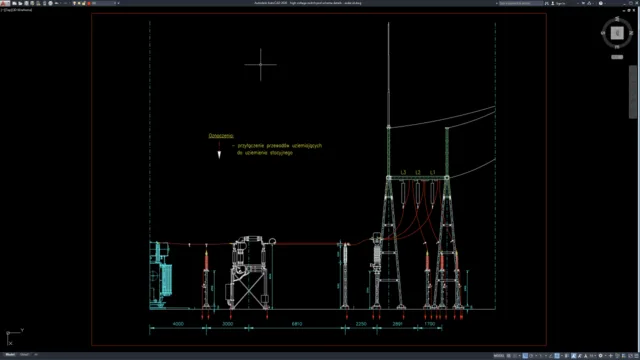
Task: Click the red layer color icon beside layer dropdown
Action: [89, 3]
